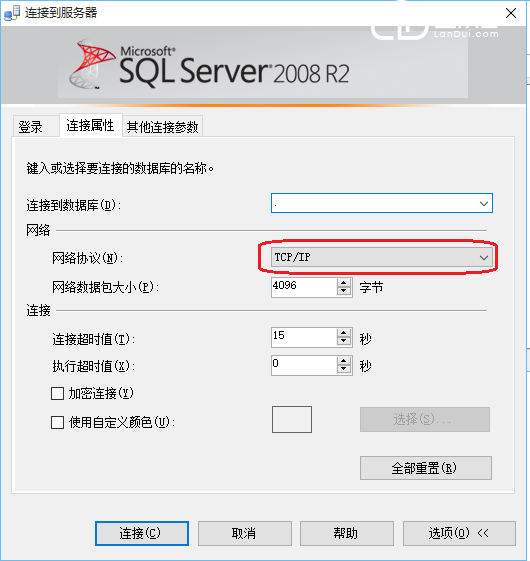The image size is (530, 561).
Task: Enable the 加密连接 checkbox
Action: tap(58, 394)
